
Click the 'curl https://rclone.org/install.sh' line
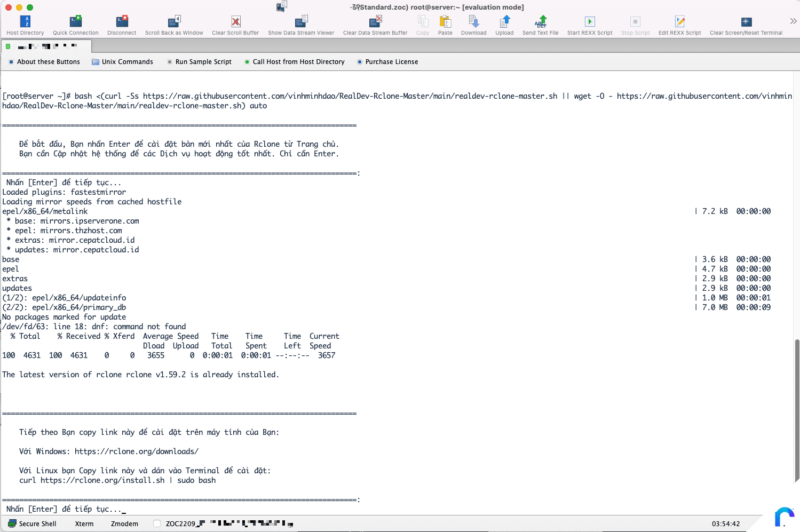tap(117, 480)
